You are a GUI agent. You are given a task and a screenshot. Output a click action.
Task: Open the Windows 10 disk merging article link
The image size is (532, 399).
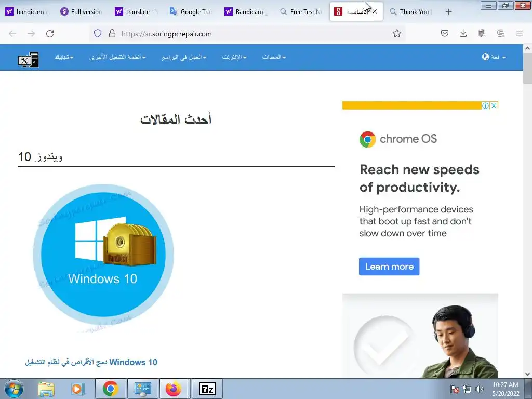tap(91, 362)
